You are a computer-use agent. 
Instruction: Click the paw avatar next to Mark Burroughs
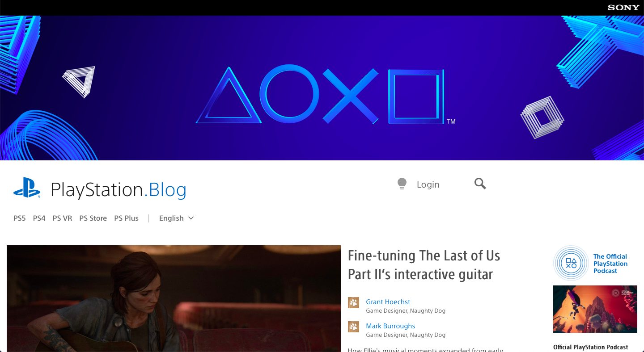[x=353, y=327]
